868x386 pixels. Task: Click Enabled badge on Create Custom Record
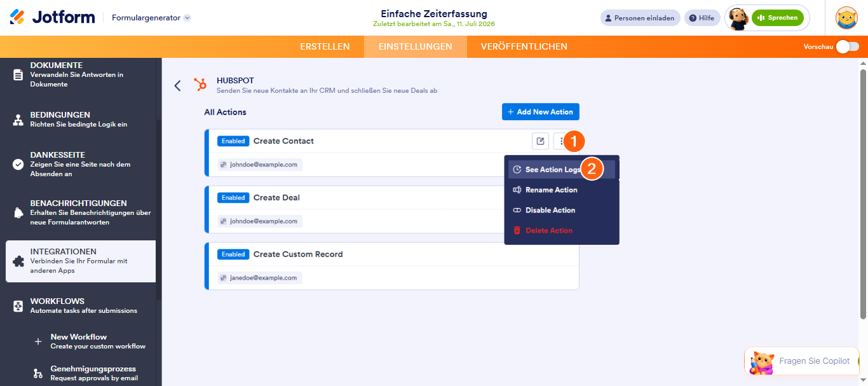tap(233, 254)
